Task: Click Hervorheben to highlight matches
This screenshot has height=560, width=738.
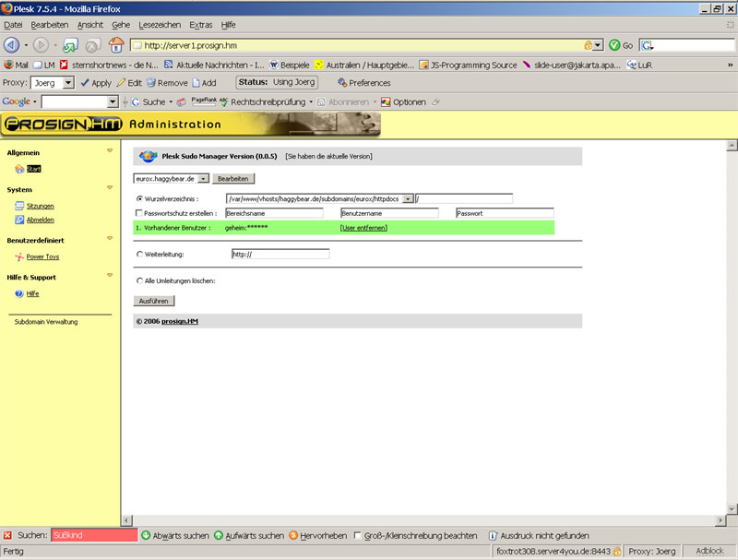Action: 317,535
